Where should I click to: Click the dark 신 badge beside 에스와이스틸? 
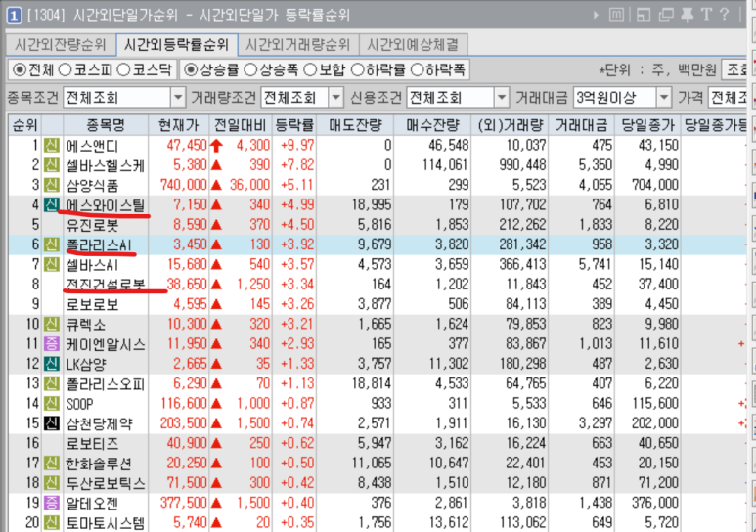pyautogui.click(x=52, y=205)
